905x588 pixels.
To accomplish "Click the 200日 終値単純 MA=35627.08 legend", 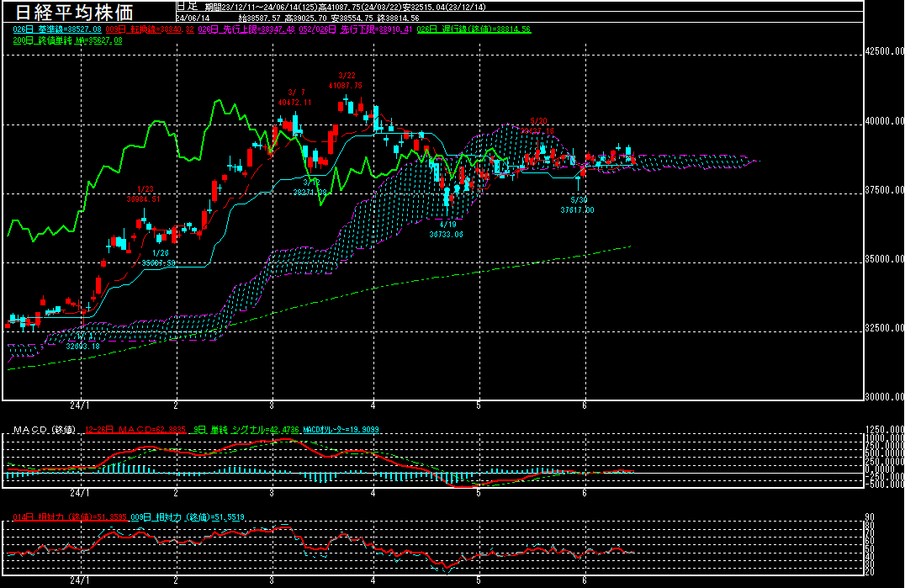I will pos(67,41).
